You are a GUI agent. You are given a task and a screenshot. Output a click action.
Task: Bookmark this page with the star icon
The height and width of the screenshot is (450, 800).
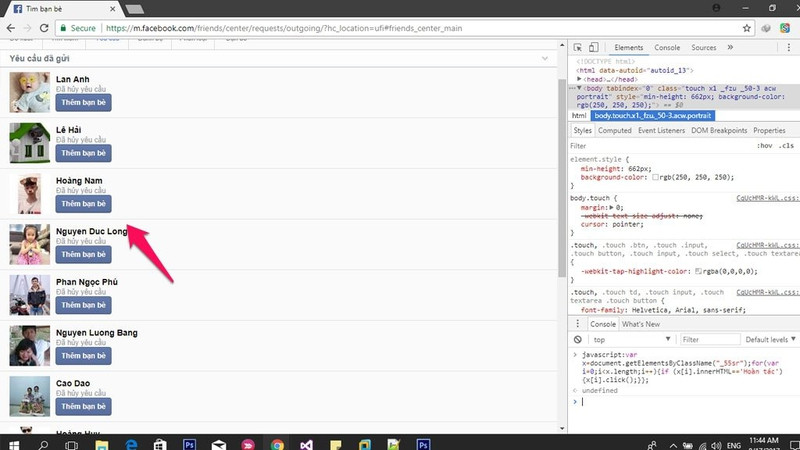pyautogui.click(x=747, y=28)
